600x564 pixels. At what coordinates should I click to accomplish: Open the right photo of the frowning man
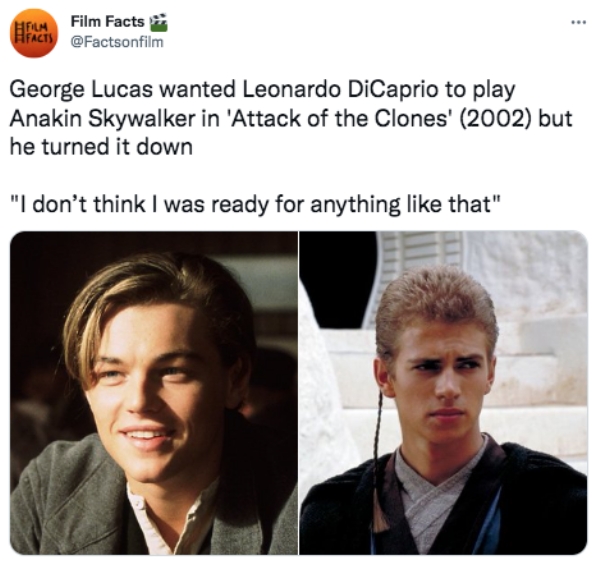pyautogui.click(x=443, y=393)
